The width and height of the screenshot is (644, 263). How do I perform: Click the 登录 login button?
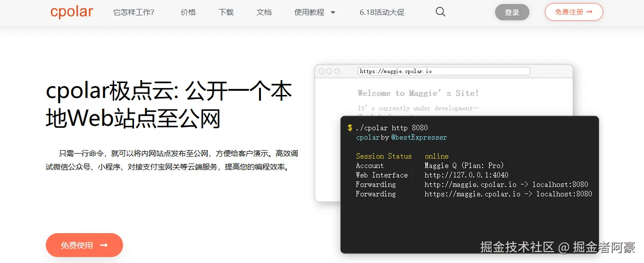(512, 12)
